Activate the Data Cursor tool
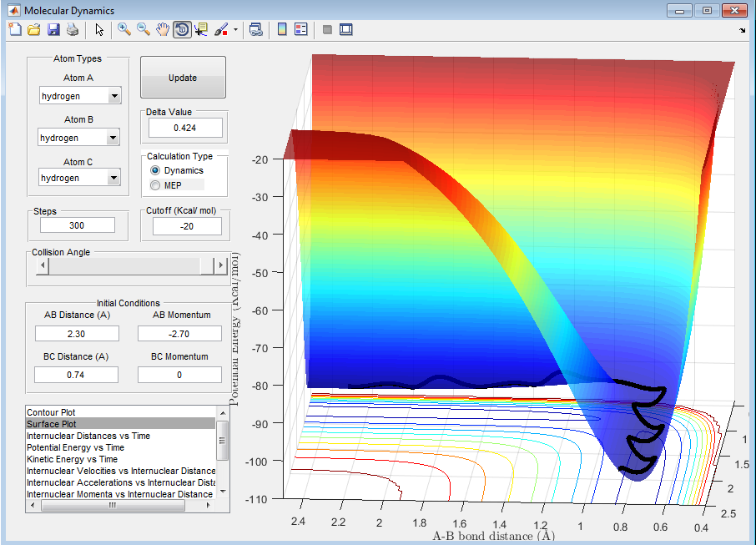 click(201, 30)
